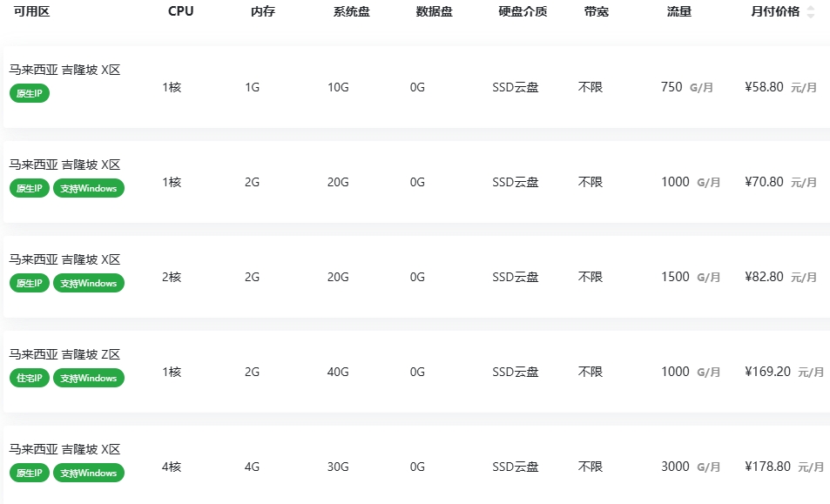The height and width of the screenshot is (504, 830).
Task: Click the 月付价格 column header
Action: (x=774, y=12)
